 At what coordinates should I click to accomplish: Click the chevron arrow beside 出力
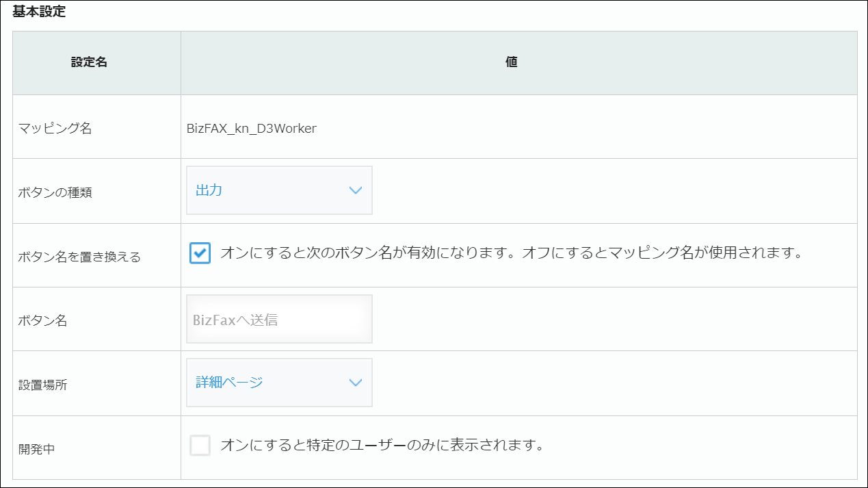(355, 191)
